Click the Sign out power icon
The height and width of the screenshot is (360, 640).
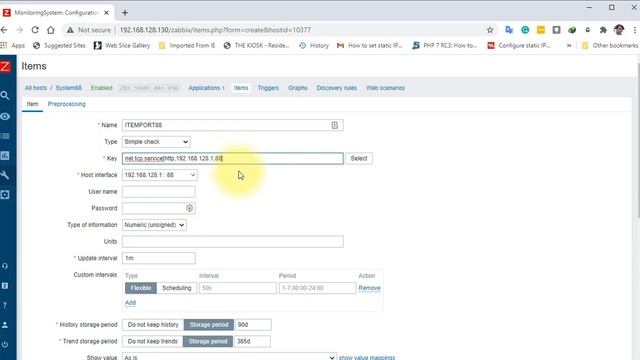5,344
